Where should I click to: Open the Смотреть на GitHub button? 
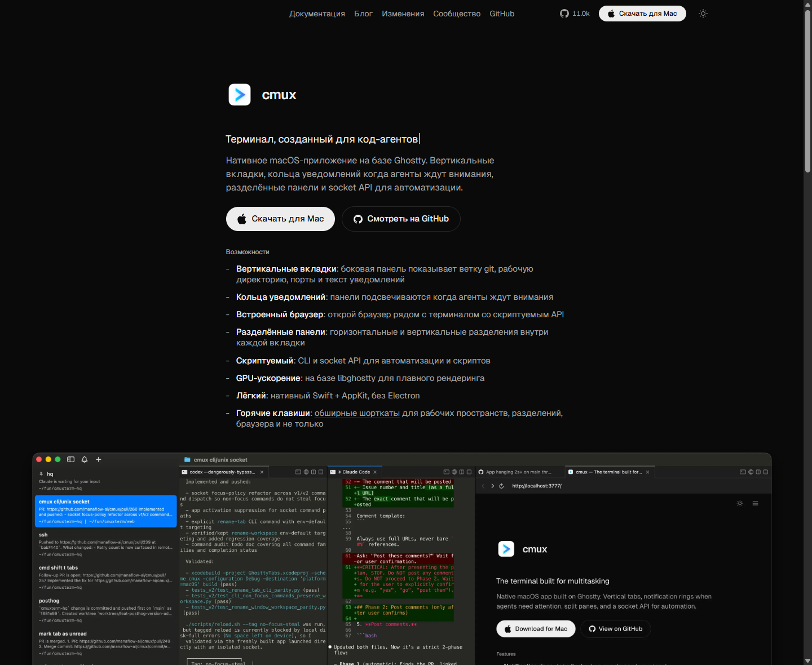(x=401, y=219)
